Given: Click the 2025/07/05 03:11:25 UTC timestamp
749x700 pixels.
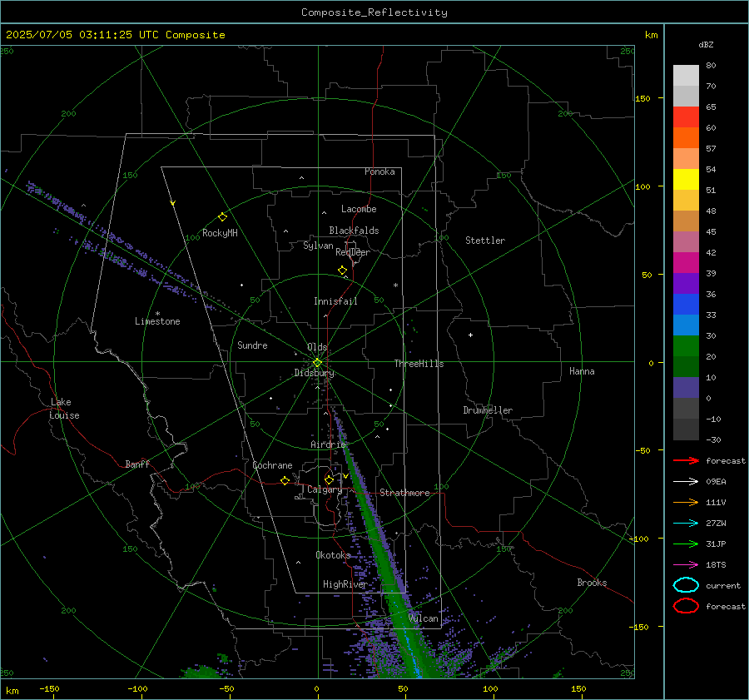Looking at the screenshot, I should click(115, 35).
